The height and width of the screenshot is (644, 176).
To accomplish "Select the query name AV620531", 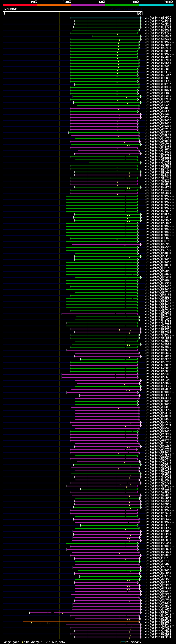I will [10, 9].
